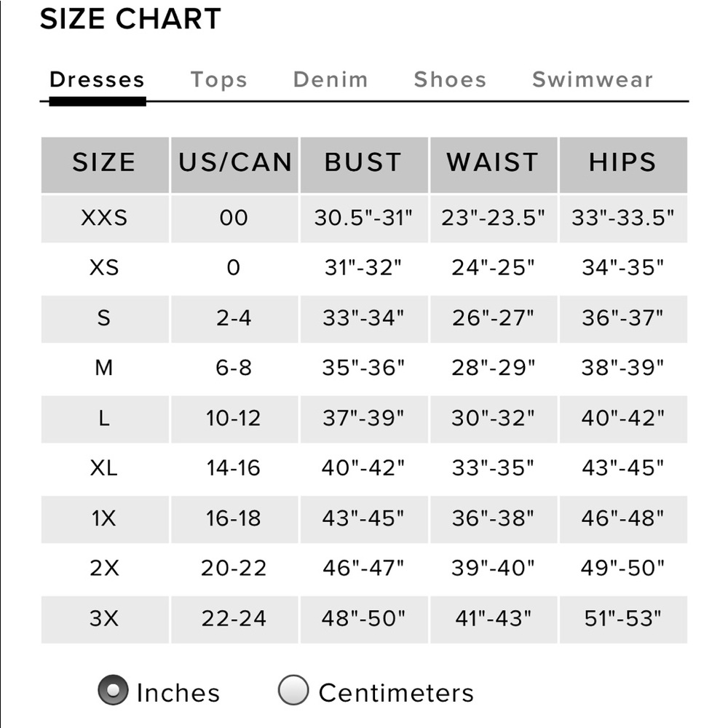Screen dimensions: 728x728
Task: Switch to the Shoes tab
Action: [450, 79]
